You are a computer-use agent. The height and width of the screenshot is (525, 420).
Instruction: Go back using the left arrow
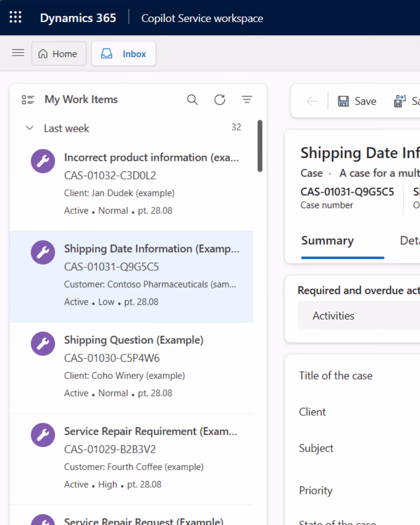pos(312,101)
